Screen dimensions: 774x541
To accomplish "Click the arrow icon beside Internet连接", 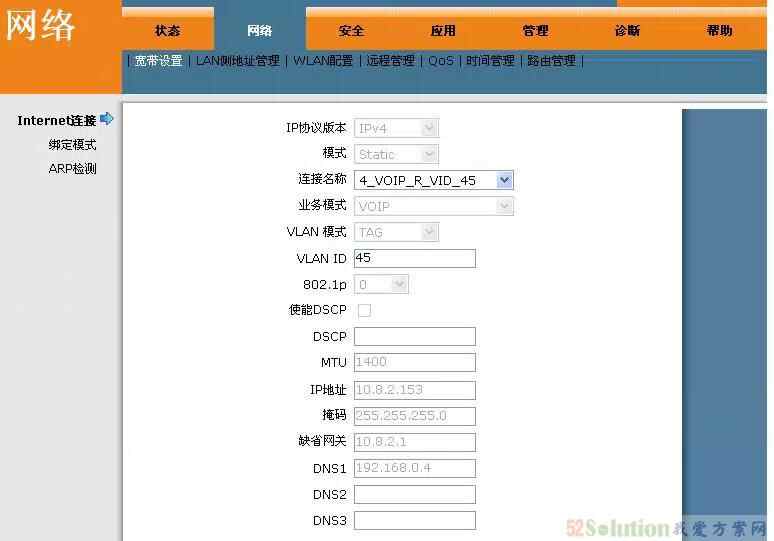I will point(107,120).
